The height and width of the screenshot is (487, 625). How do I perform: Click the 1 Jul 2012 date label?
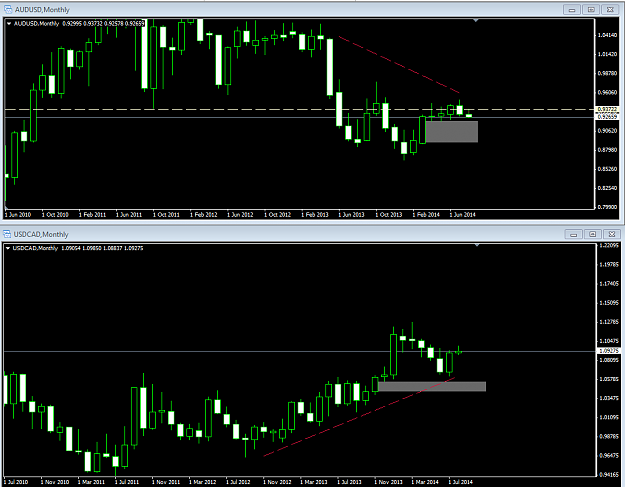pyautogui.click(x=238, y=482)
